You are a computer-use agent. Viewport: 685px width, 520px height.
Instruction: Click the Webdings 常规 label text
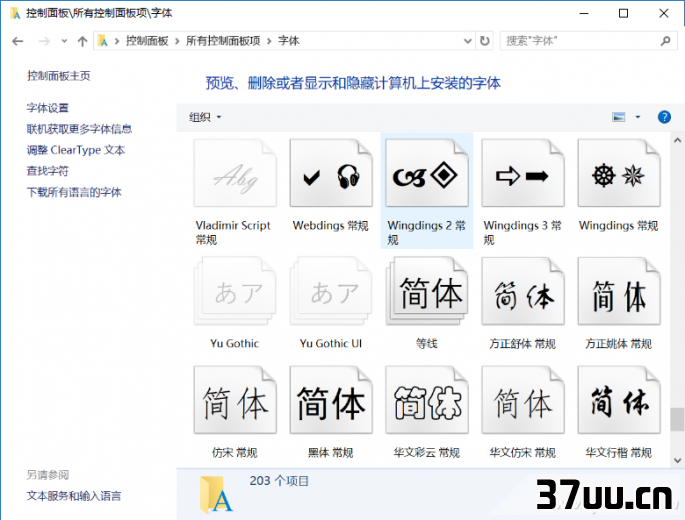[x=331, y=225]
